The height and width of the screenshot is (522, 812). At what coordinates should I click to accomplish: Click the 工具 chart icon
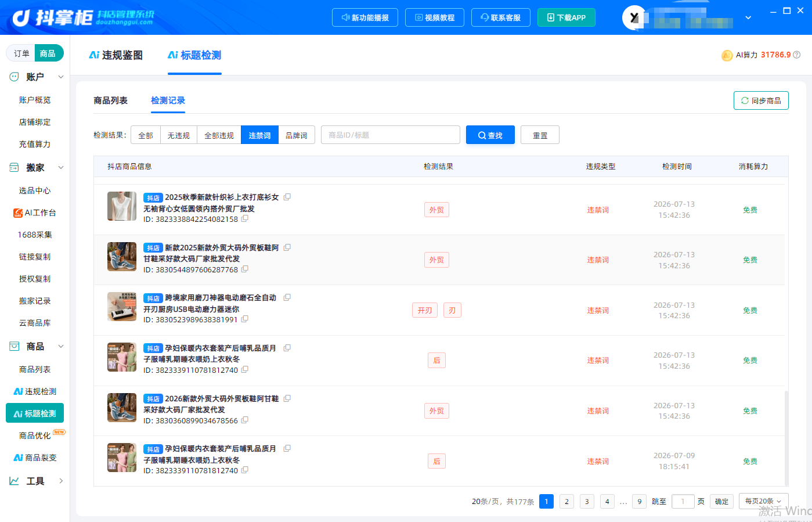coord(14,481)
